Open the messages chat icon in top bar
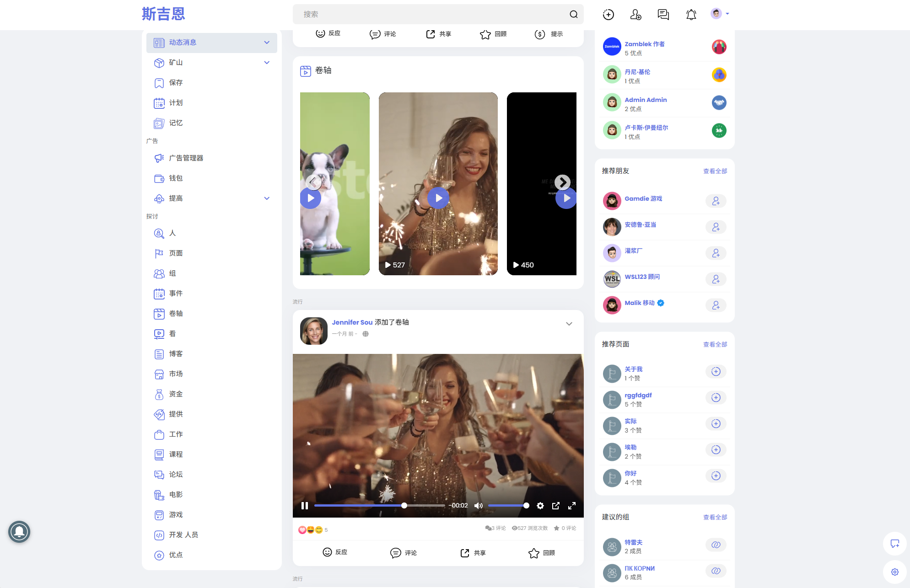 click(x=663, y=14)
